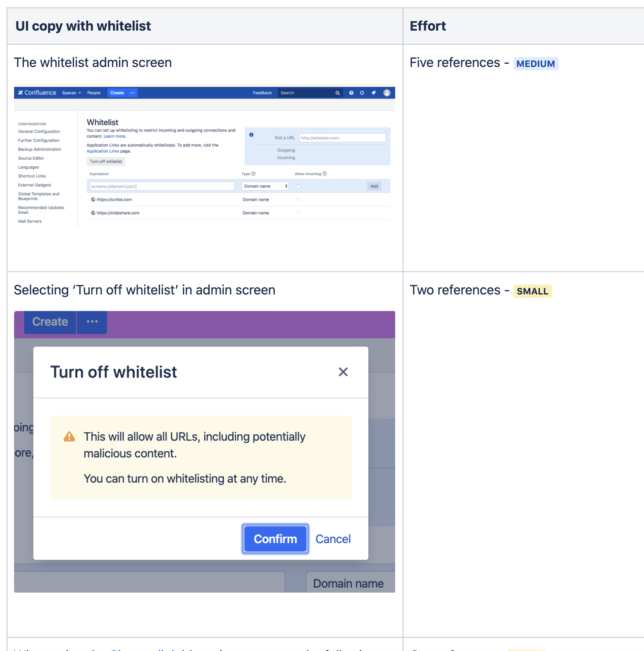Click the notifications rocket icon in Confluence header
The height and width of the screenshot is (651, 644).
pyautogui.click(x=374, y=93)
